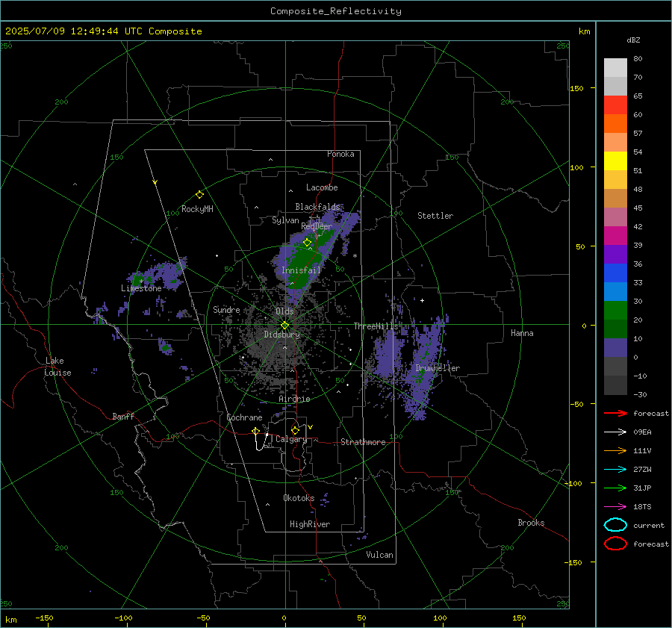This screenshot has width=672, height=628.
Task: Click the Innisfail city label
Action: [301, 270]
